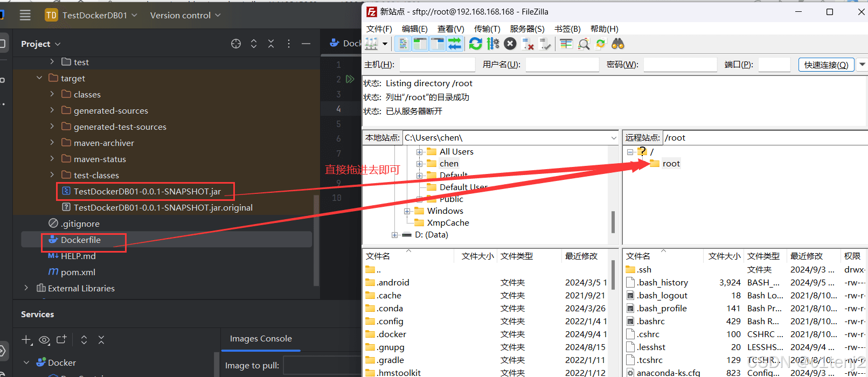
Task: Toggle transfer queue display
Action: coord(455,44)
